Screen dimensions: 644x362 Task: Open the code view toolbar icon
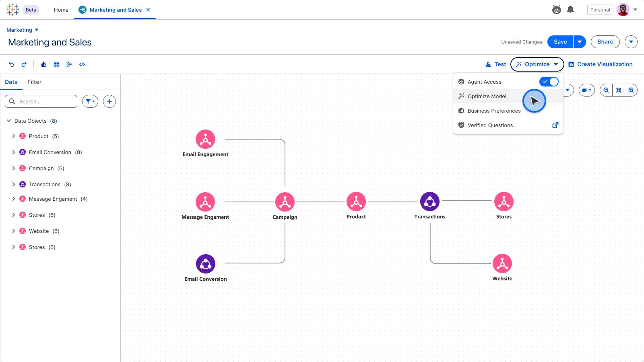(x=82, y=64)
